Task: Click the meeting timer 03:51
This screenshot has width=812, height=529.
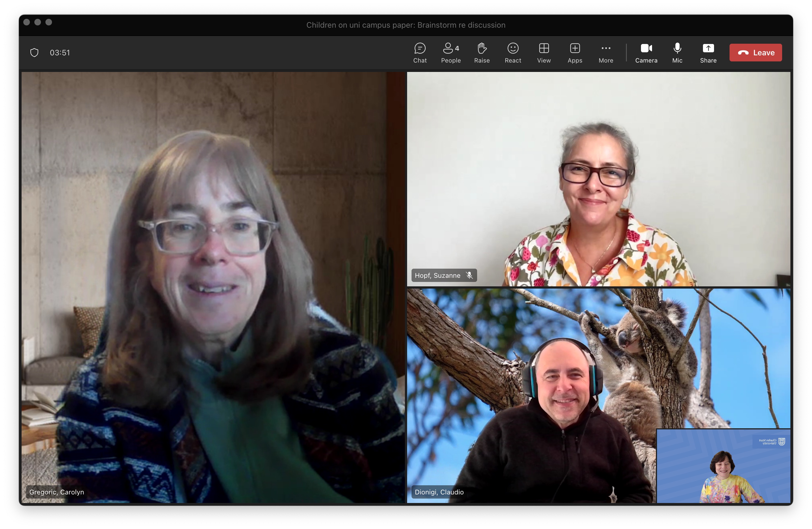Action: (60, 53)
